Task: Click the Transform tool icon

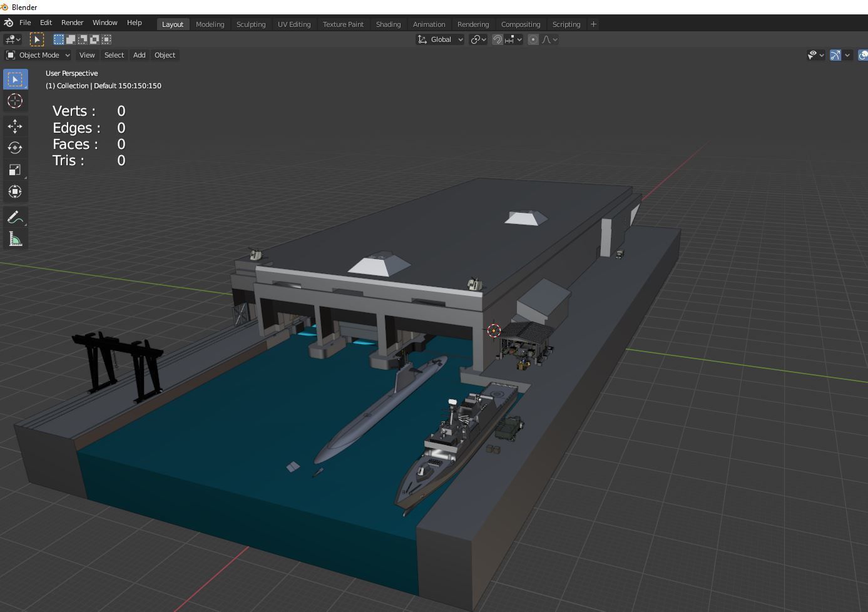Action: [x=15, y=191]
